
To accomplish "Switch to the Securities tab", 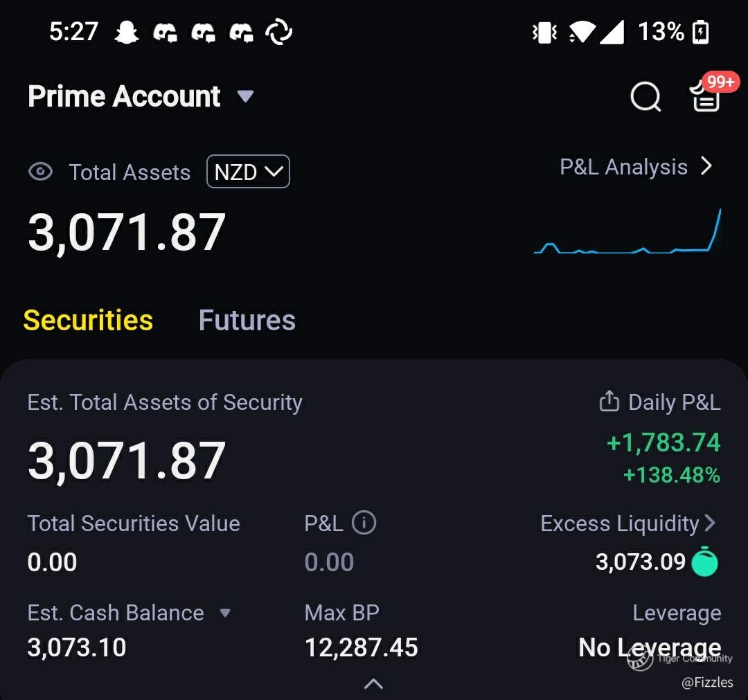I will tap(88, 321).
